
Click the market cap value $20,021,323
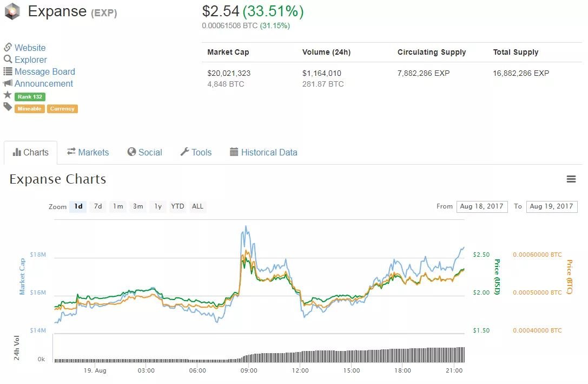point(229,73)
